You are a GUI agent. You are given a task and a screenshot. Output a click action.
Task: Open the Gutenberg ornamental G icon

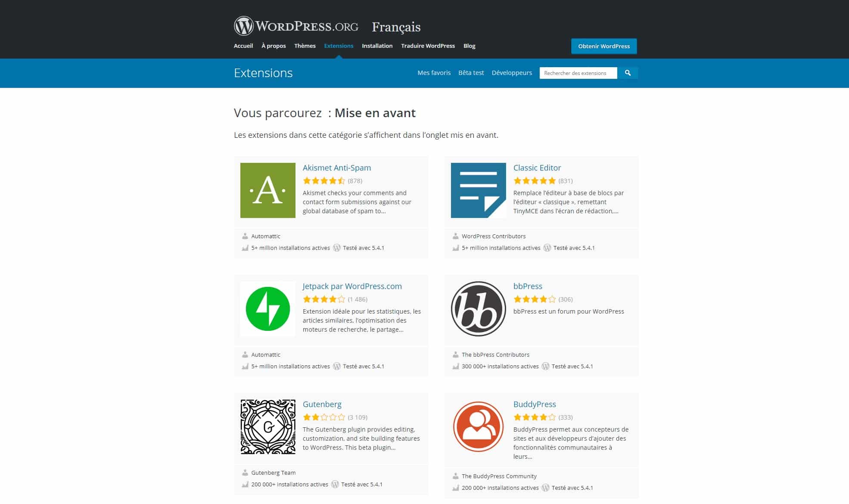pyautogui.click(x=267, y=427)
